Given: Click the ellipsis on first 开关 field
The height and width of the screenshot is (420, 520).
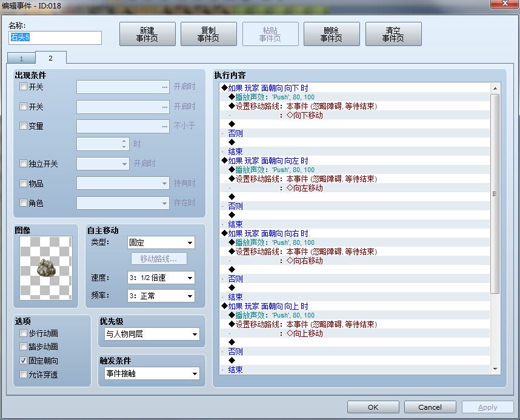Looking at the screenshot, I should coord(165,87).
